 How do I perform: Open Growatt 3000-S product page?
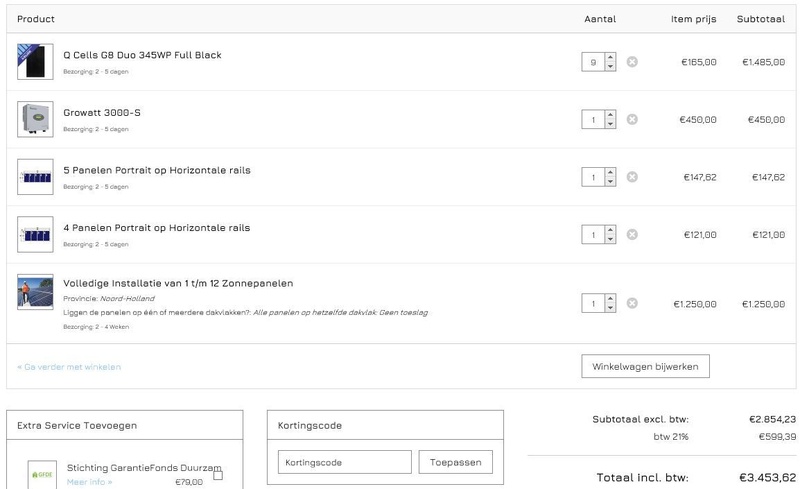pyautogui.click(x=102, y=113)
